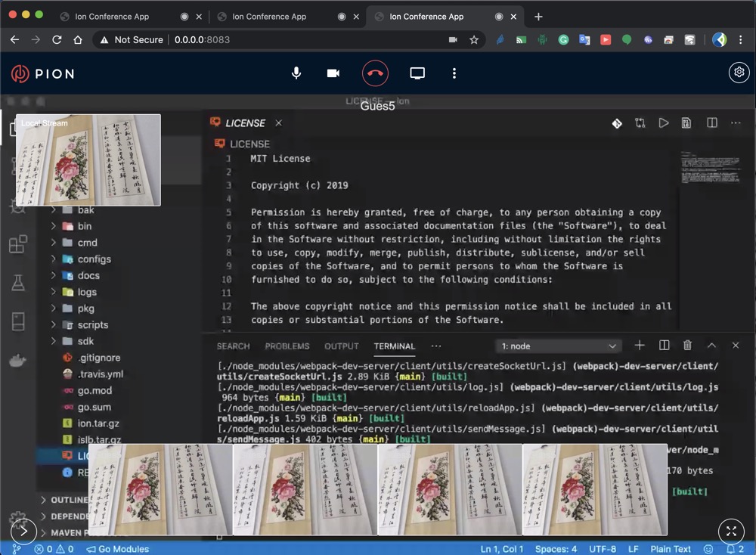Image resolution: width=756 pixels, height=555 pixels.
Task: Toggle fullscreen with bottom-right expand icon
Action: click(731, 532)
